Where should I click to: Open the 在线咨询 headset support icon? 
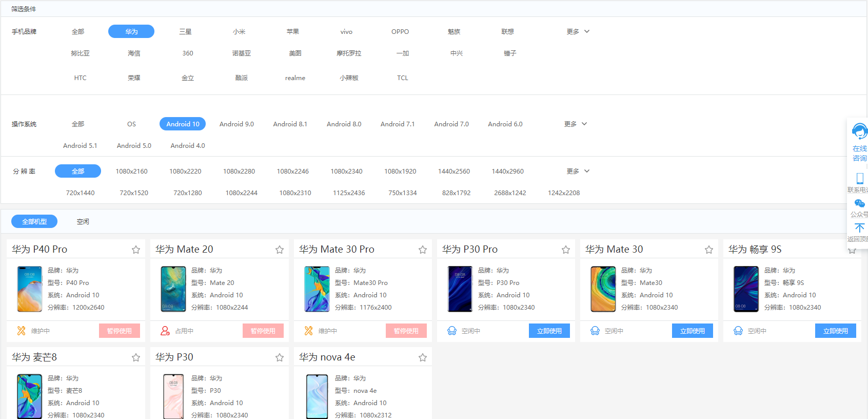[860, 131]
